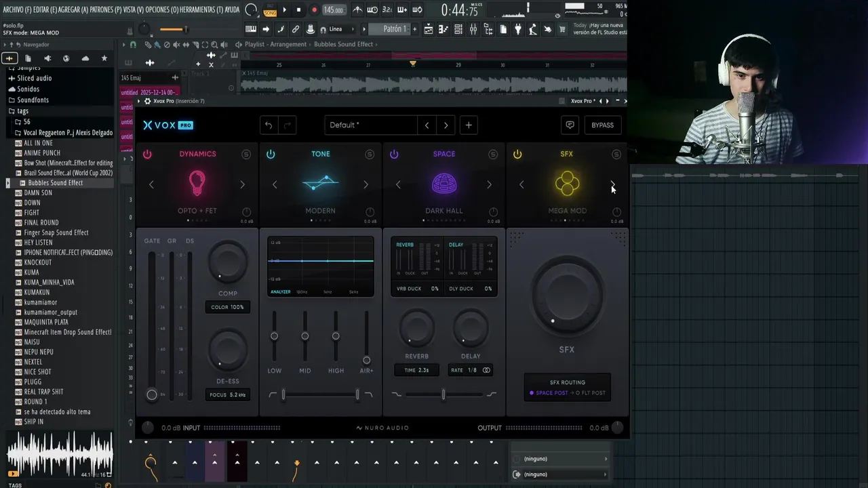Toggle the Tone module power icon

271,155
